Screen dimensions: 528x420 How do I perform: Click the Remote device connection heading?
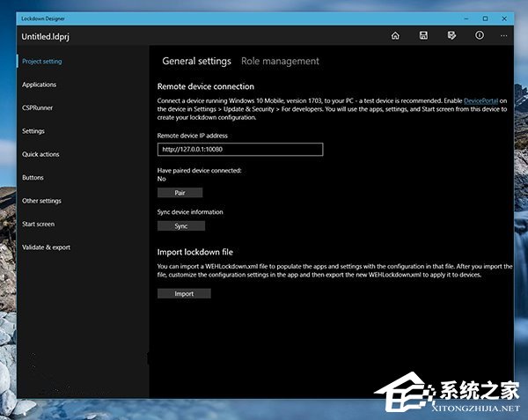coord(206,86)
